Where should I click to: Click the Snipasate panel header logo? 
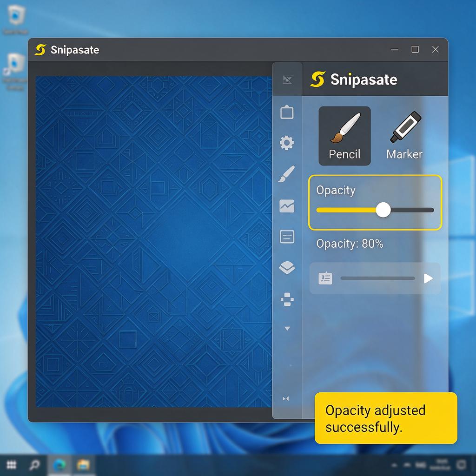pos(318,79)
